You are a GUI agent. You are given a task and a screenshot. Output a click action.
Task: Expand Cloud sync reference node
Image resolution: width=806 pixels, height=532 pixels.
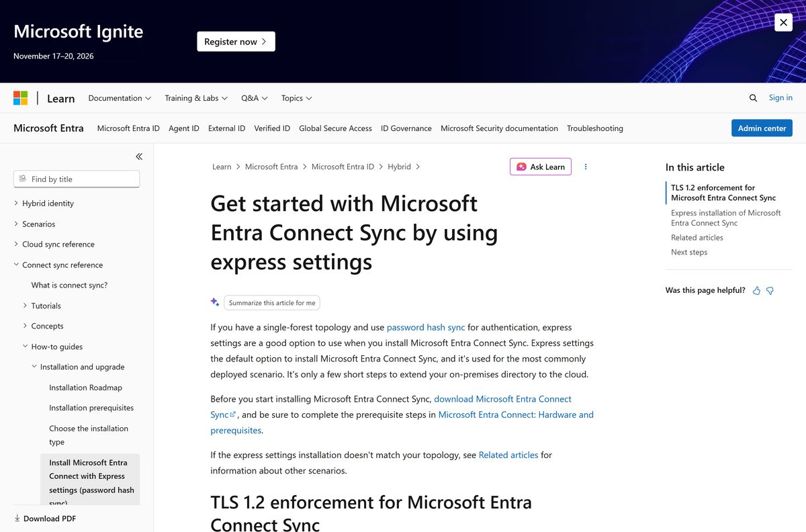17,245
